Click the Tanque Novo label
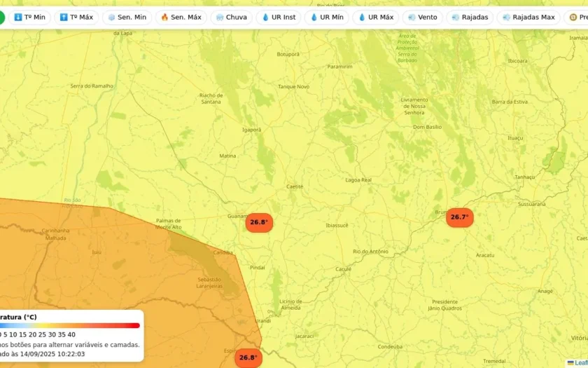 click(293, 87)
